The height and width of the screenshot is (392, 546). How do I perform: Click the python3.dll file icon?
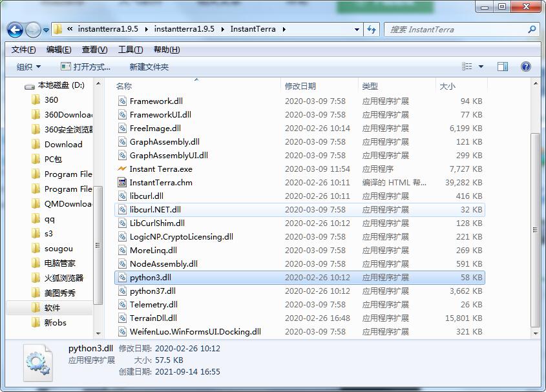pos(122,278)
